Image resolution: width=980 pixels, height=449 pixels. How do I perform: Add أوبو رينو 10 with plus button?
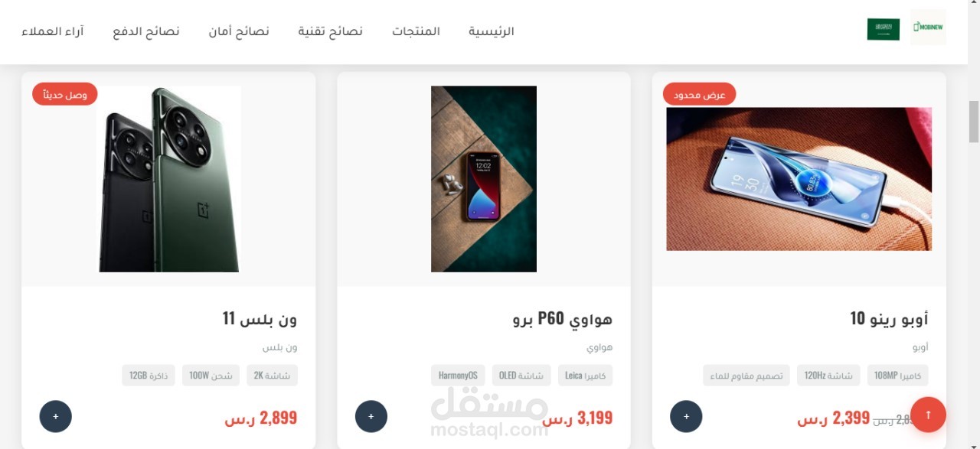click(686, 416)
